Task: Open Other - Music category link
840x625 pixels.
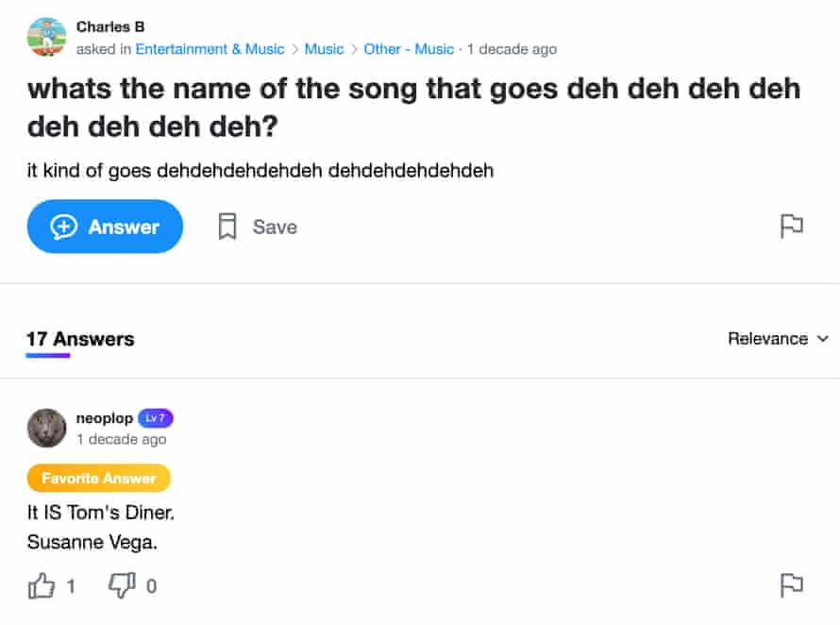Action: coord(409,49)
